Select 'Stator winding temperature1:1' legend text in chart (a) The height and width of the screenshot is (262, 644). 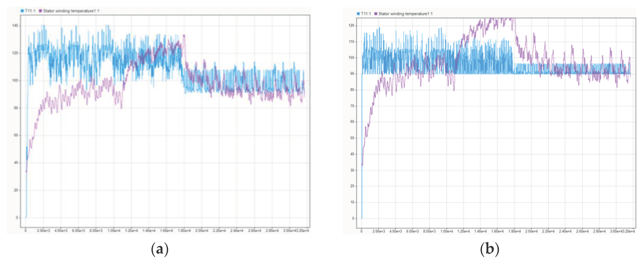(71, 11)
